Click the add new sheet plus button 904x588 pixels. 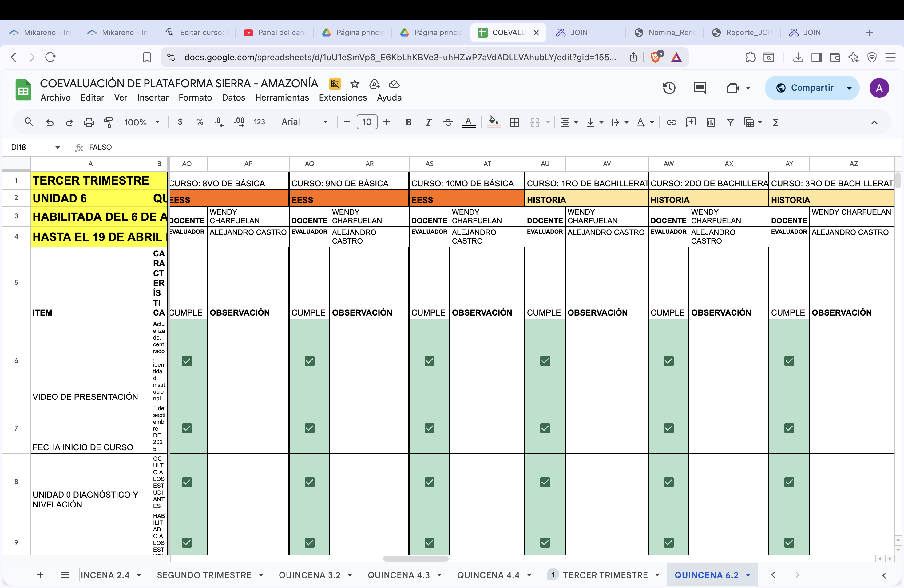click(40, 575)
